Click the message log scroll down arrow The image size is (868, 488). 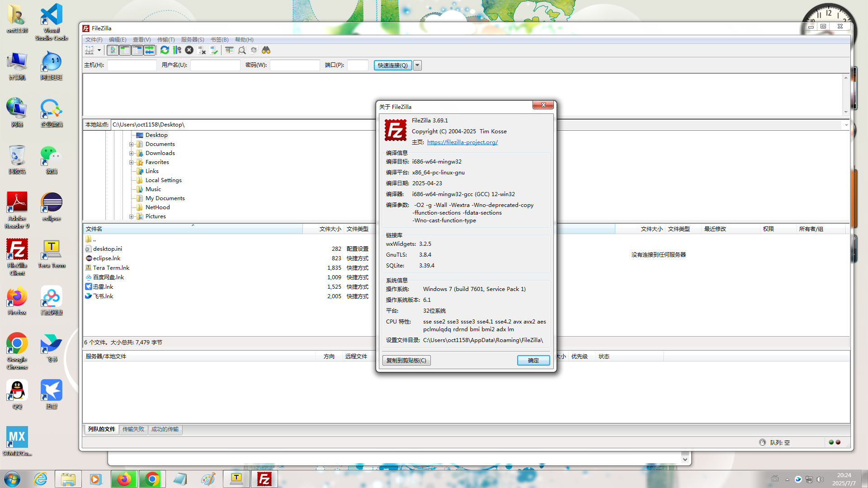pyautogui.click(x=846, y=112)
